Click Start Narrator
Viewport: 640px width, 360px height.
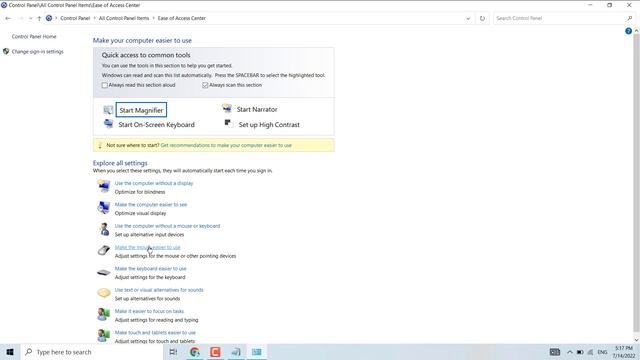257,109
